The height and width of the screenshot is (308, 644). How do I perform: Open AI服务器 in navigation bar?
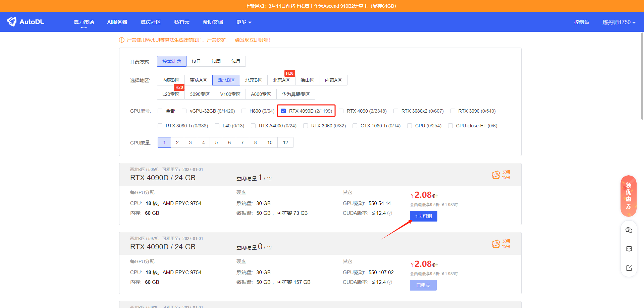(117, 22)
